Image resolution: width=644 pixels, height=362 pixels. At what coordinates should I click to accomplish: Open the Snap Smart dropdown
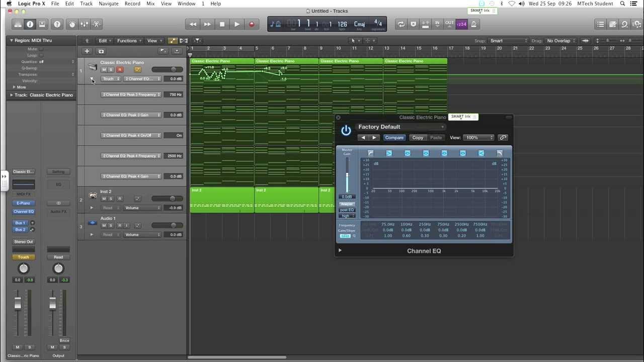[x=508, y=41]
